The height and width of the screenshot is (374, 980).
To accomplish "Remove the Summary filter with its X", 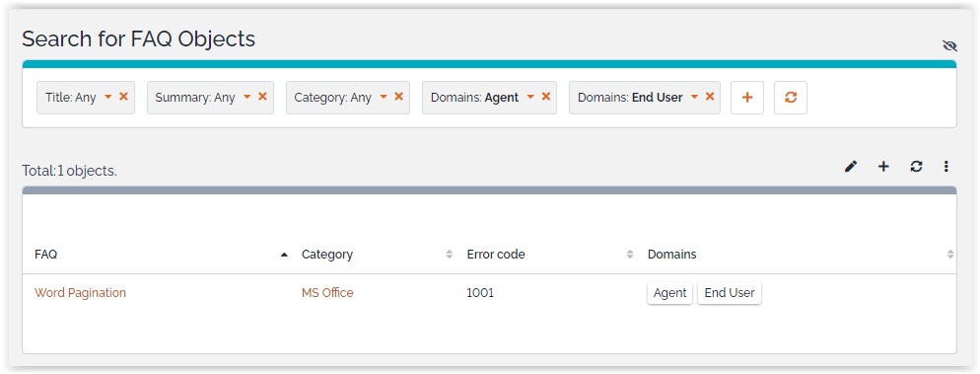I will (262, 97).
